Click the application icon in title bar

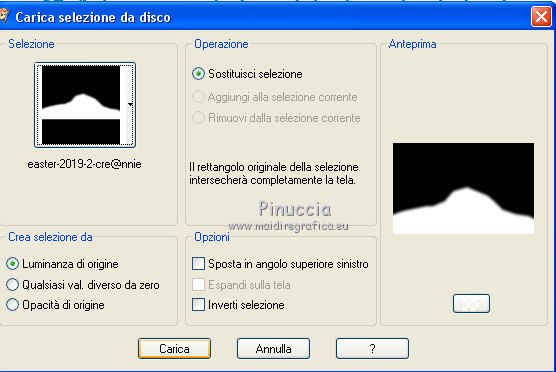[4, 16]
